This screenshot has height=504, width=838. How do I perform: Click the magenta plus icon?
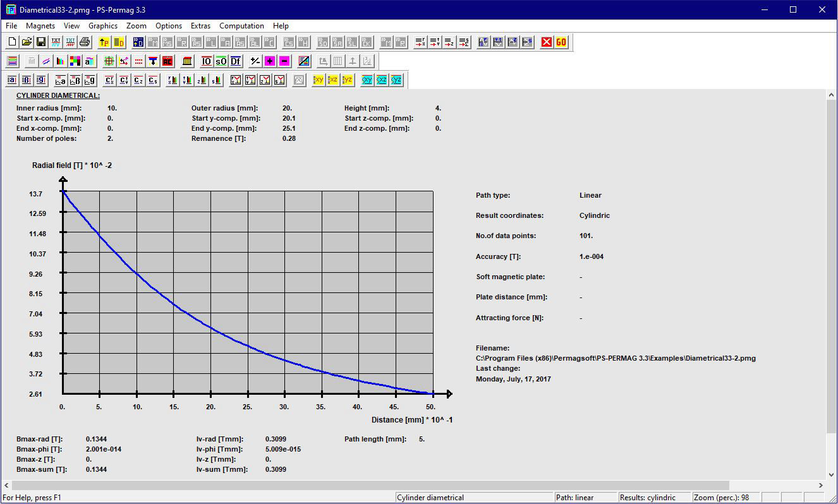tap(270, 61)
